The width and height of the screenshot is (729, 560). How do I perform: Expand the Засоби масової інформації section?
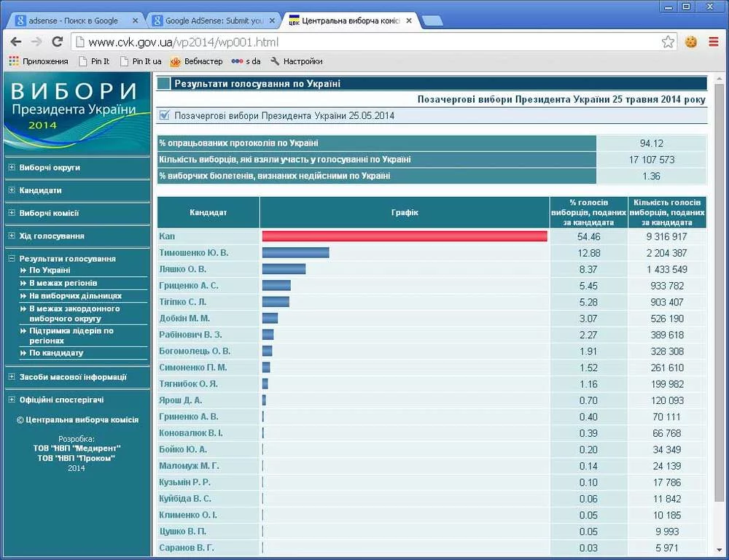coord(12,377)
